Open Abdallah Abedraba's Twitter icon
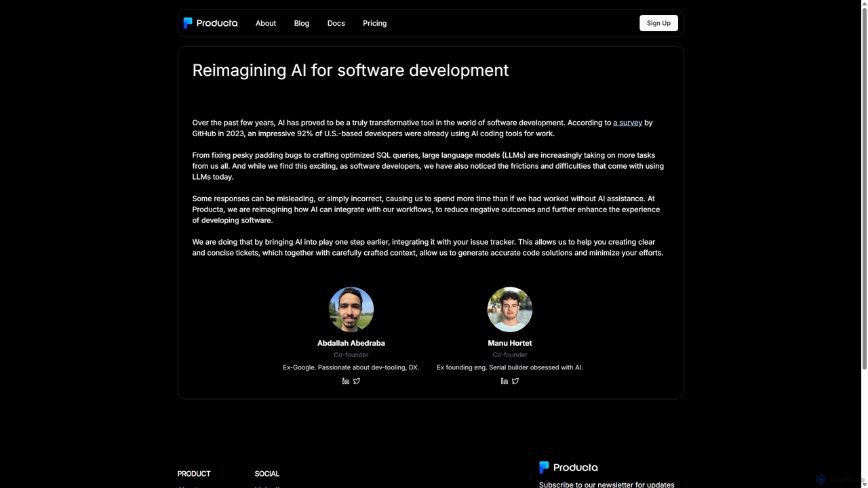The height and width of the screenshot is (488, 868). pyautogui.click(x=357, y=381)
